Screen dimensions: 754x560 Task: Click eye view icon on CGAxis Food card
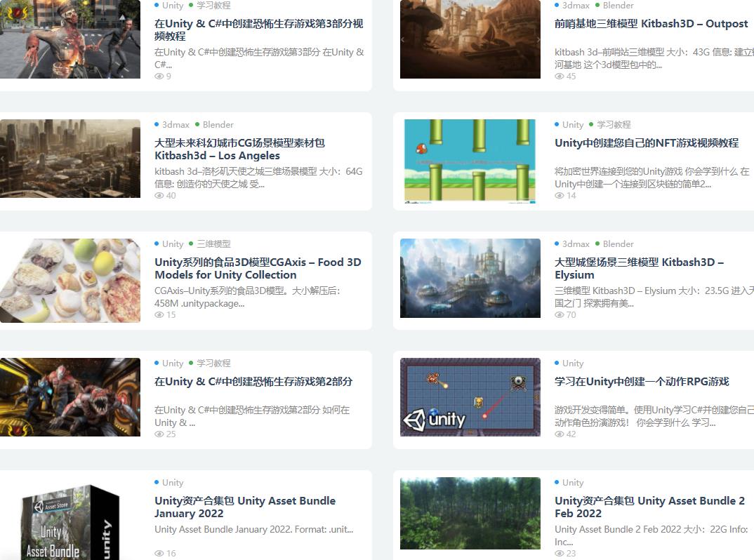159,314
